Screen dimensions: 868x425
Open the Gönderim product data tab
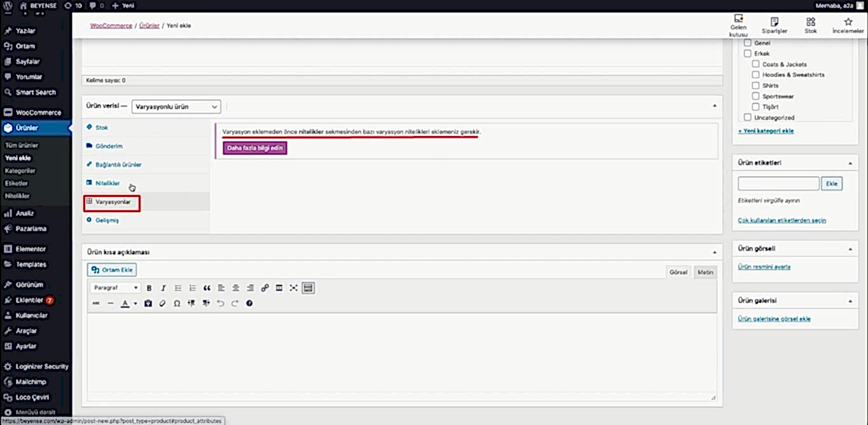point(146,146)
